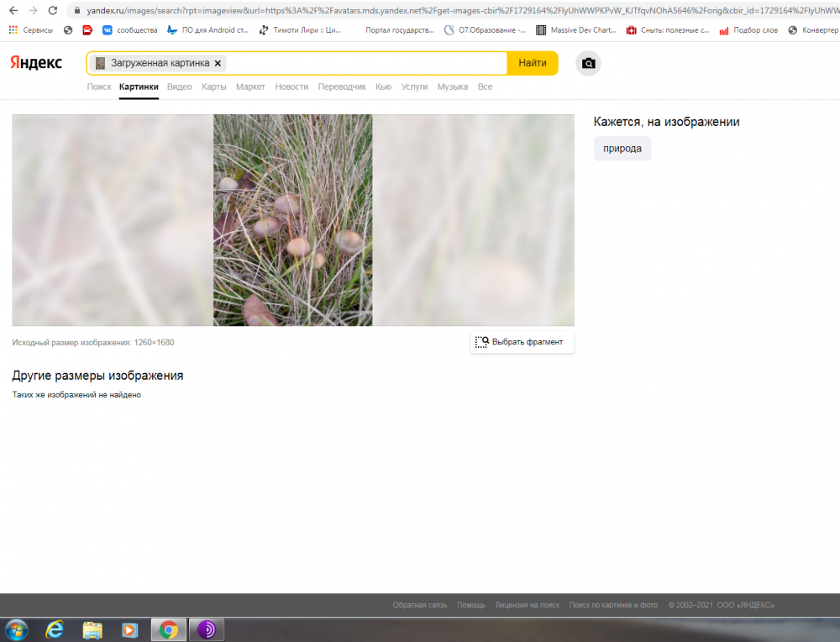
Task: Open the purple Tor browser taskbar icon
Action: pyautogui.click(x=207, y=629)
